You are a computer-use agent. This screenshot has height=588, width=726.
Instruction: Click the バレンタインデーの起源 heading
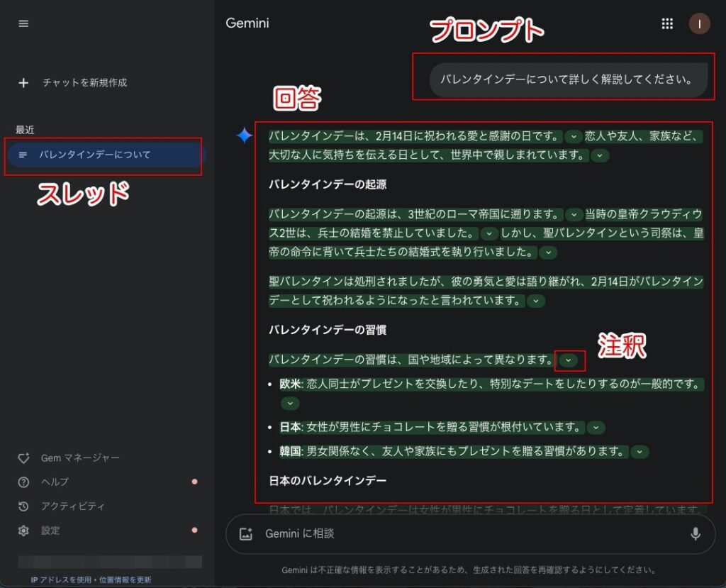[x=328, y=184]
